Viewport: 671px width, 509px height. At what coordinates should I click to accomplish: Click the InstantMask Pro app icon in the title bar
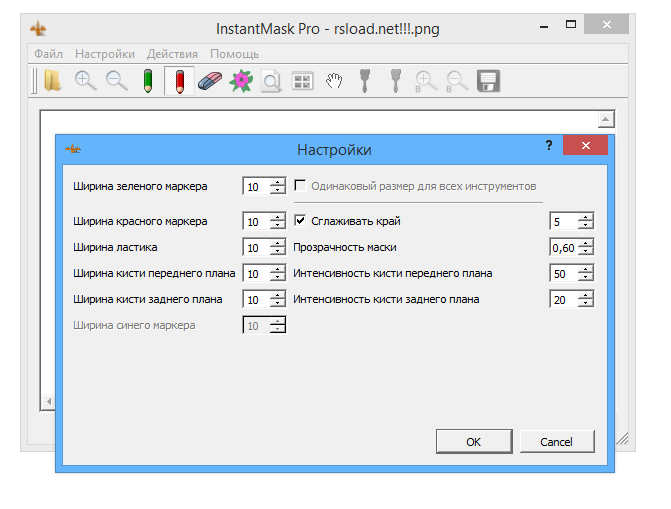coord(38,29)
